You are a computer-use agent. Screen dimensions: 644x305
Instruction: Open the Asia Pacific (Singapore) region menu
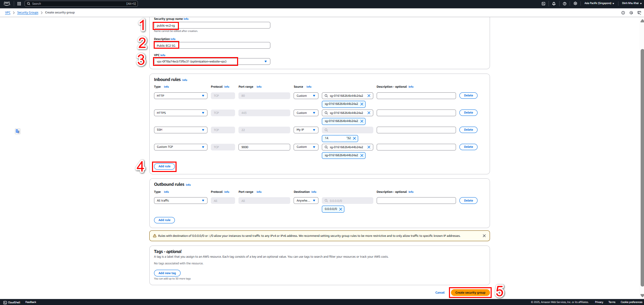[x=599, y=3]
